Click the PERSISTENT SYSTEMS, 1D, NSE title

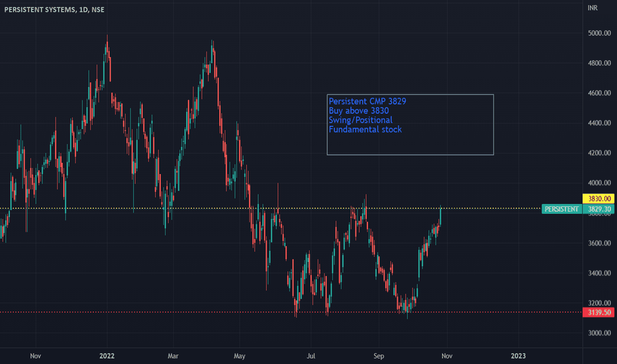pyautogui.click(x=54, y=9)
